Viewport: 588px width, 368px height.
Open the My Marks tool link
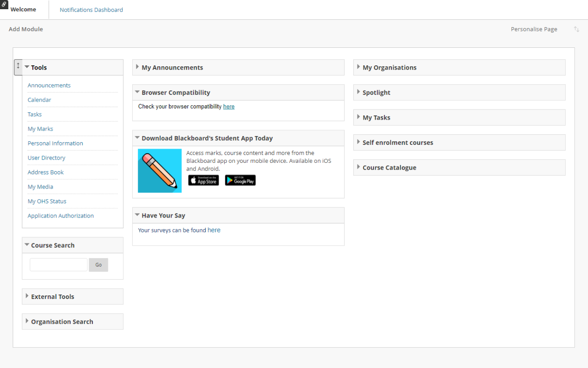[x=40, y=129]
